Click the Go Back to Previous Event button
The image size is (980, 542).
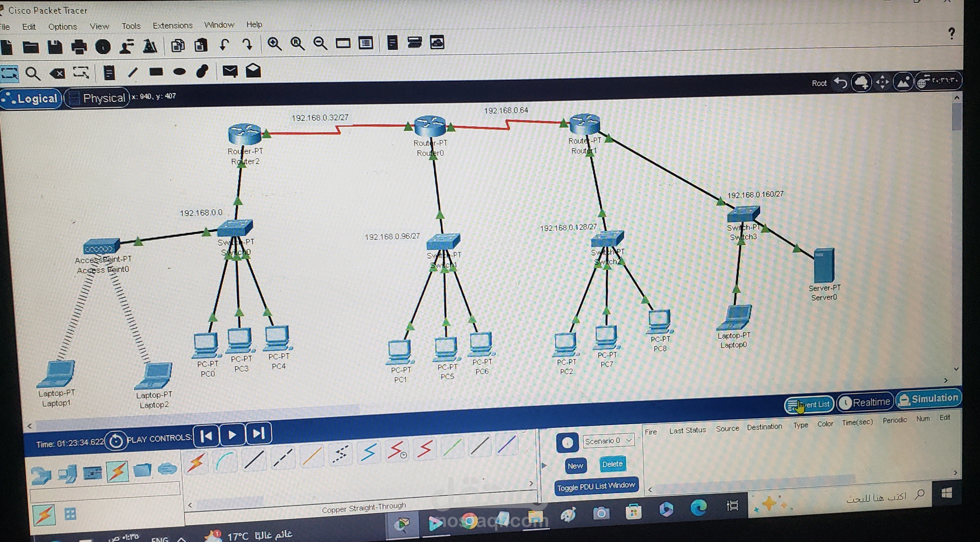[206, 436]
